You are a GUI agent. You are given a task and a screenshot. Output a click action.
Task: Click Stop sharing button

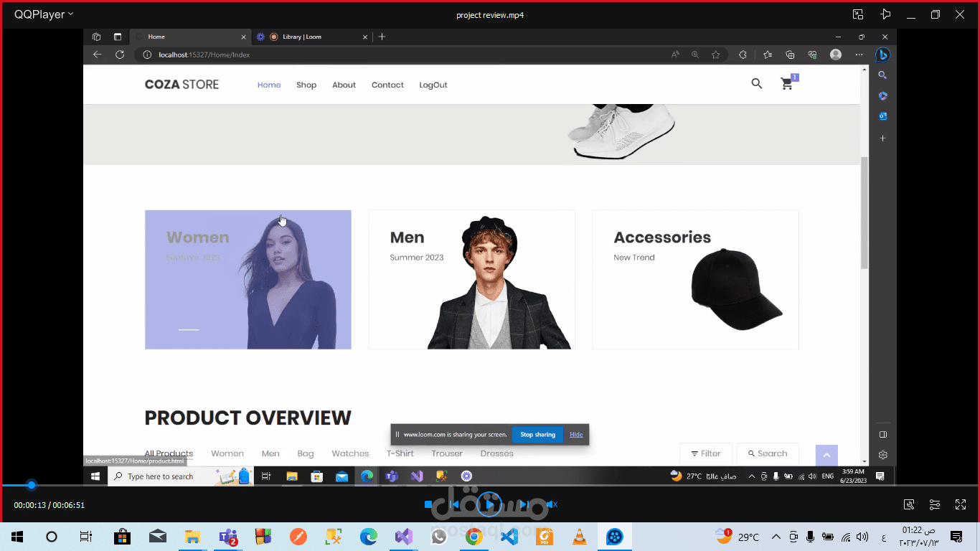click(x=537, y=435)
